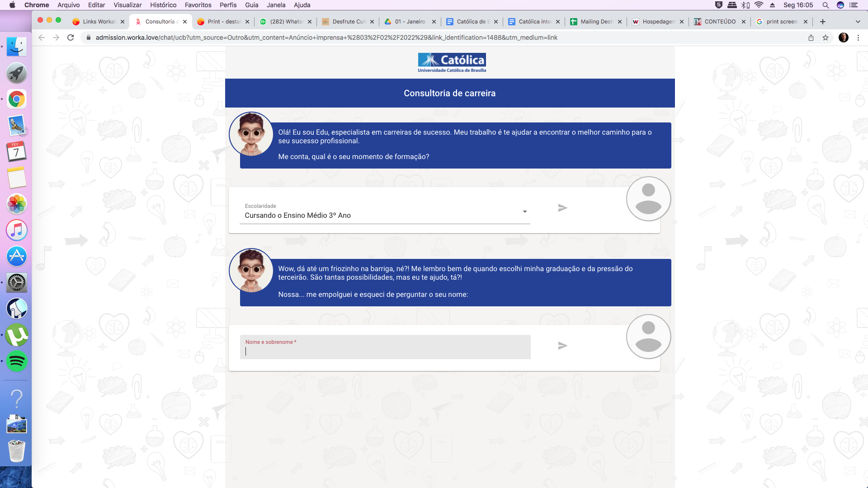
Task: Open the Histórico menu in Chrome
Action: point(163,5)
